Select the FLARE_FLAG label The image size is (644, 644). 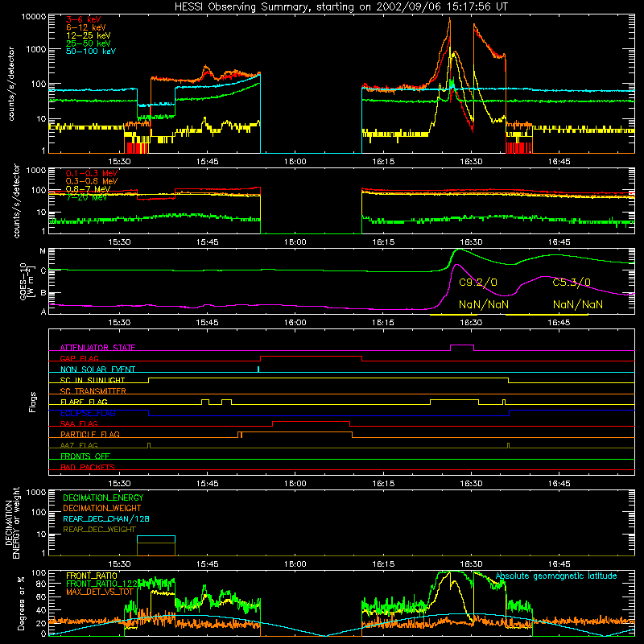click(84, 402)
